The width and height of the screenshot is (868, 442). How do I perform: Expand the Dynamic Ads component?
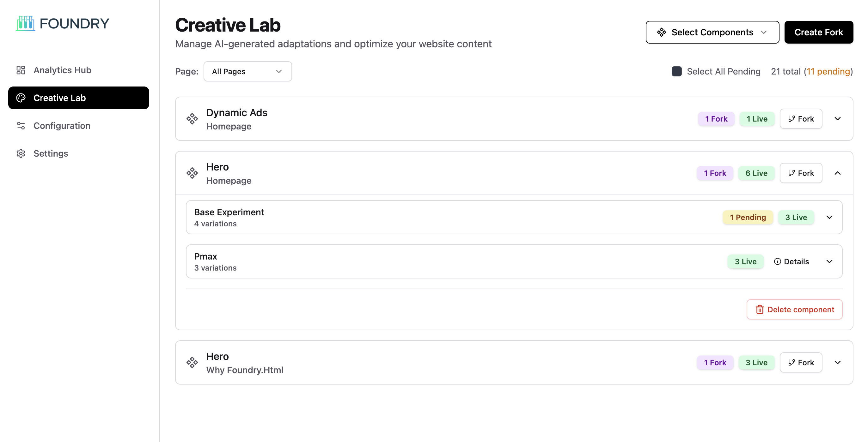pos(837,119)
